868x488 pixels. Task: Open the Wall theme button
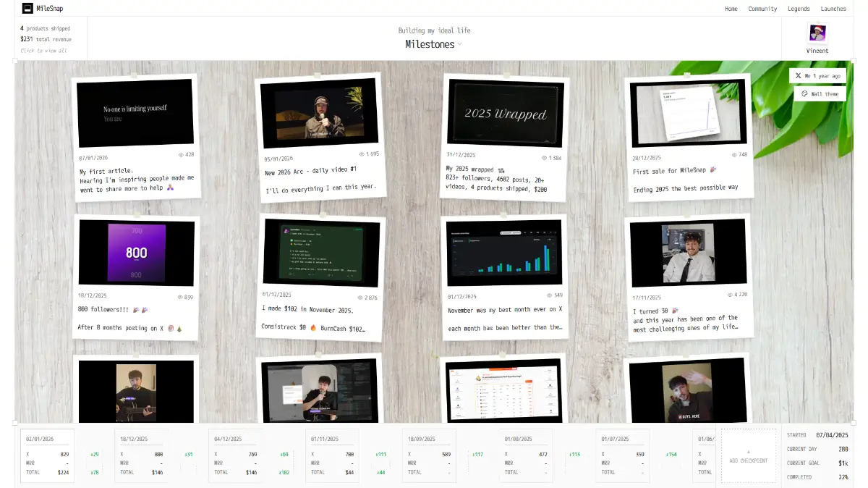click(x=820, y=94)
